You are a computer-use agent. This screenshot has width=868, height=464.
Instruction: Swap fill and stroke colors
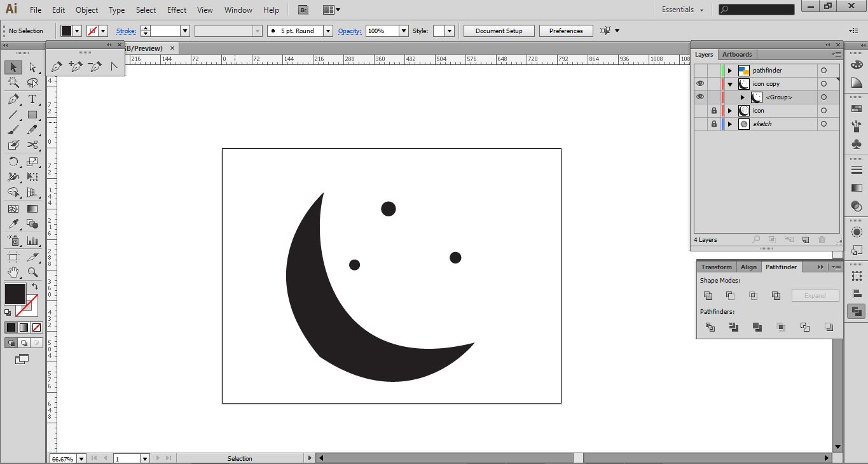point(34,287)
